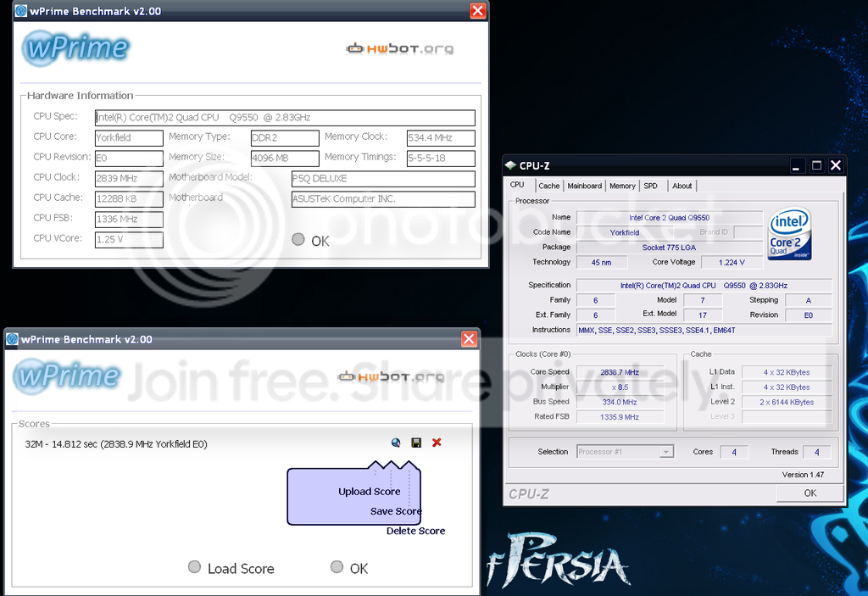Click the floppy disk save score icon
Image resolution: width=868 pixels, height=596 pixels.
[x=416, y=443]
